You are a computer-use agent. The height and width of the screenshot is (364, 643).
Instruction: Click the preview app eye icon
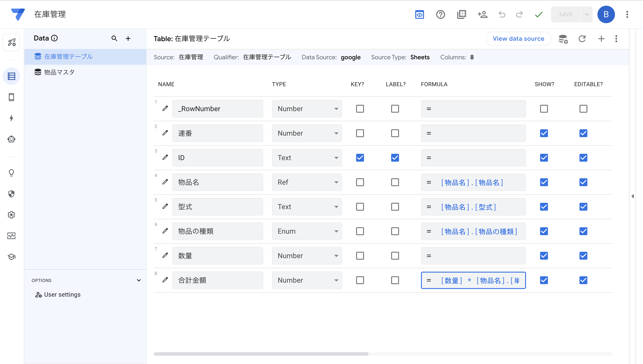coord(419,14)
